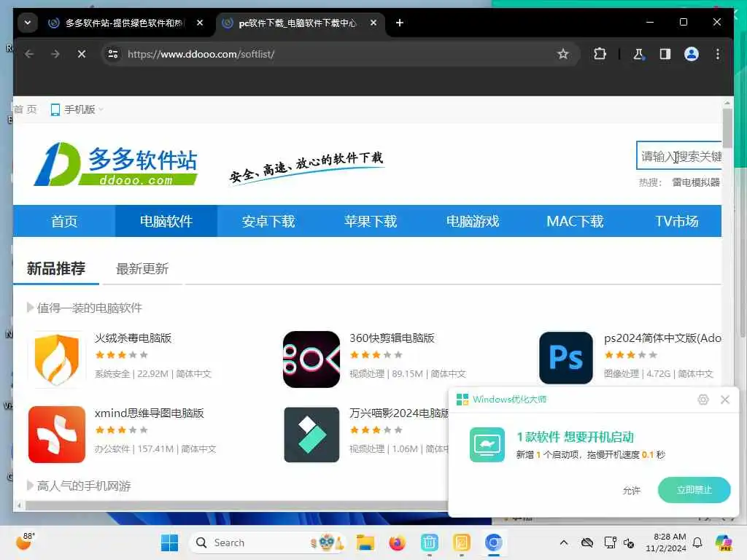
Task: Open the recycle bin app on taskbar
Action: point(429,542)
